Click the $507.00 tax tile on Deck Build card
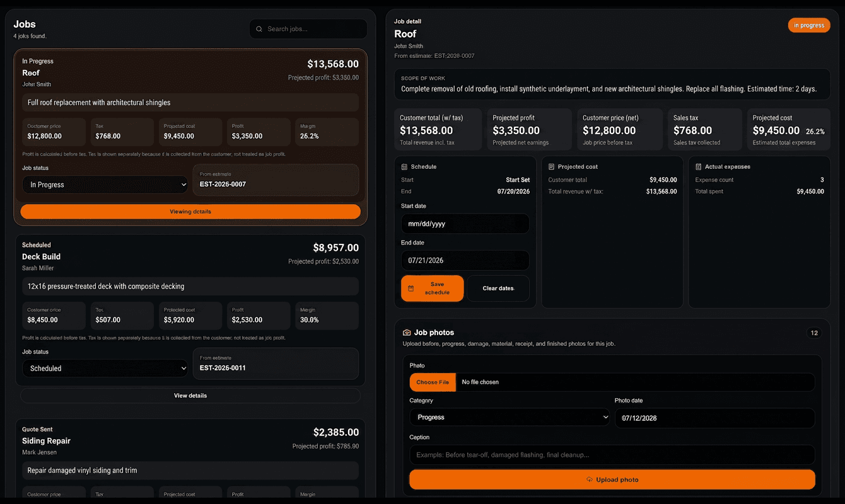 (x=122, y=316)
